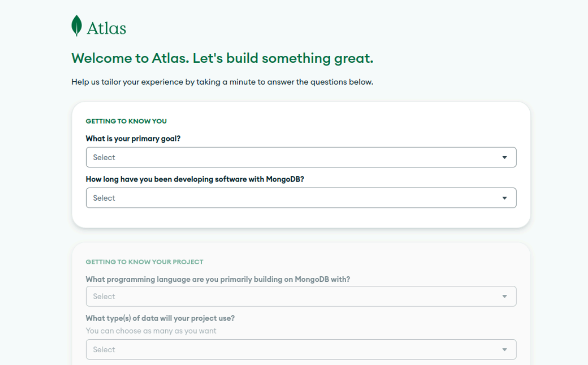This screenshot has height=365, width=588.
Task: Click the GETTING TO KNOW YOUR PROJECT label
Action: 144,262
